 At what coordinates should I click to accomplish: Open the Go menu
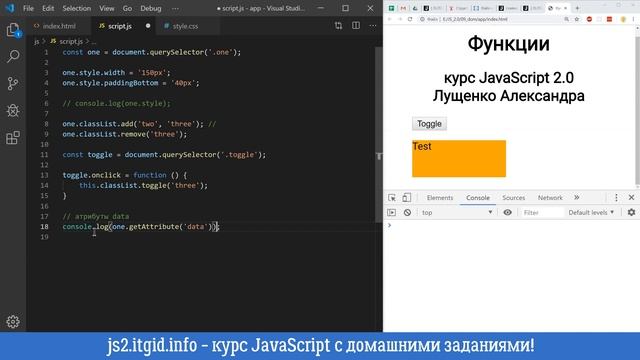pos(127,8)
